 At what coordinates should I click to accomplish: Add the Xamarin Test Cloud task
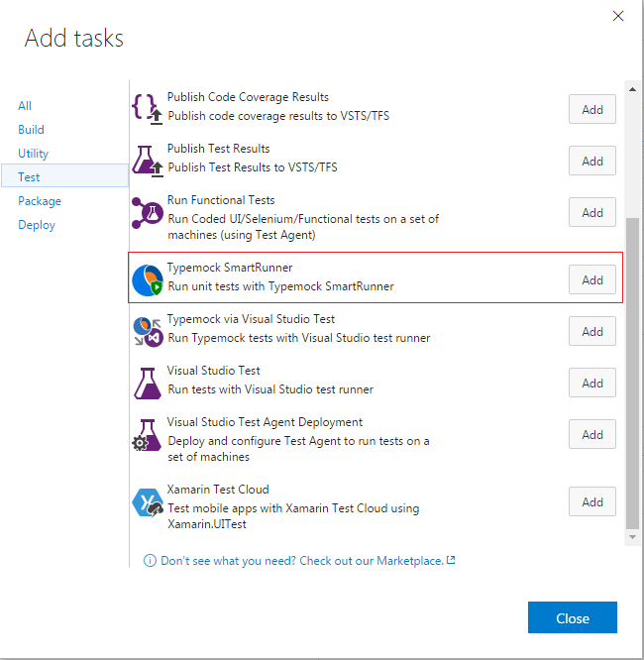(591, 502)
